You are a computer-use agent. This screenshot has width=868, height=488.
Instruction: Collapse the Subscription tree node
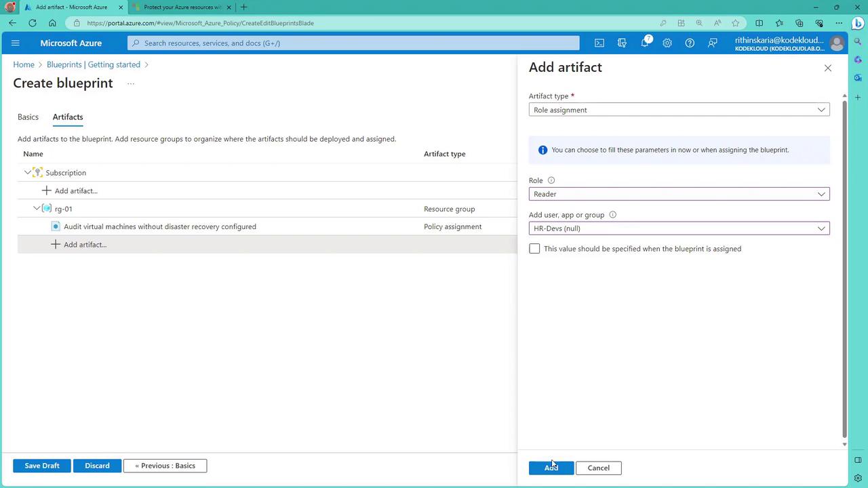click(x=27, y=172)
